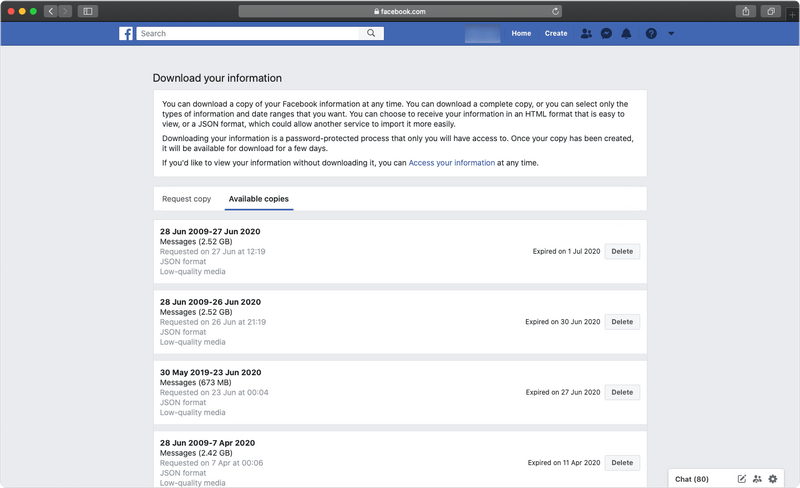Toggle the Safari sidebar button
Image resolution: width=800 pixels, height=488 pixels.
point(88,11)
